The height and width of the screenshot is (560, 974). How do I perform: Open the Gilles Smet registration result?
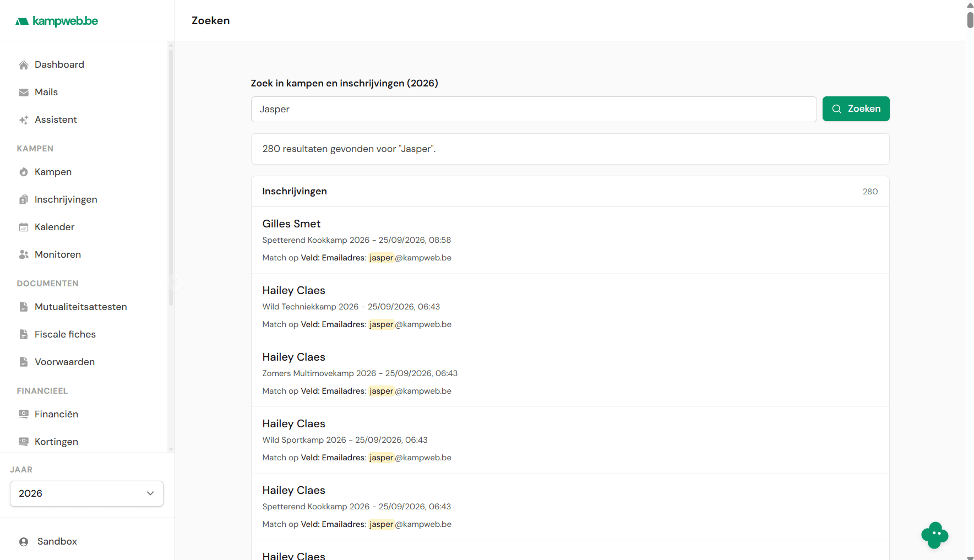point(570,241)
